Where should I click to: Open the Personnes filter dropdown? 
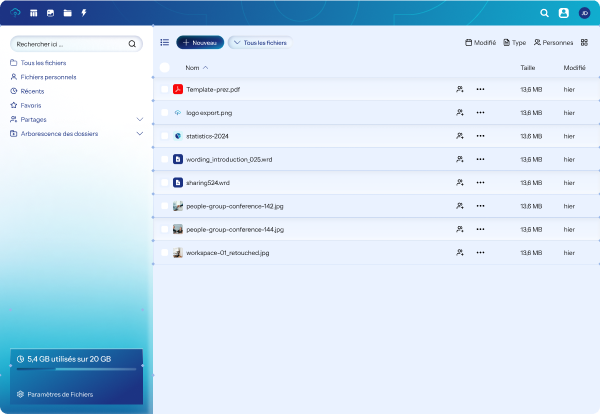coord(554,42)
